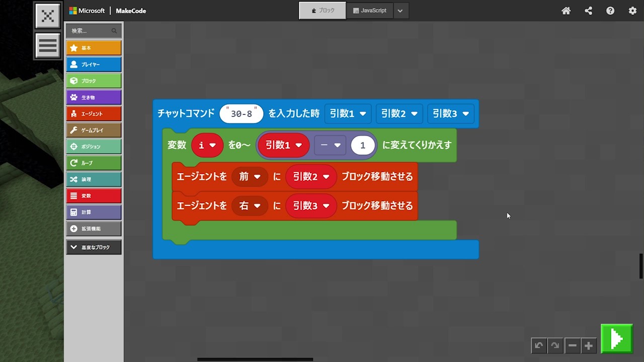Zoom out with the minus button
Screen dimensions: 644x362
coord(572,345)
